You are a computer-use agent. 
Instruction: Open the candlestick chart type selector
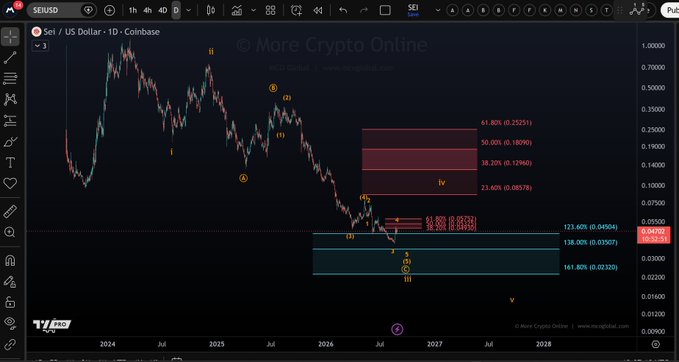[211, 10]
